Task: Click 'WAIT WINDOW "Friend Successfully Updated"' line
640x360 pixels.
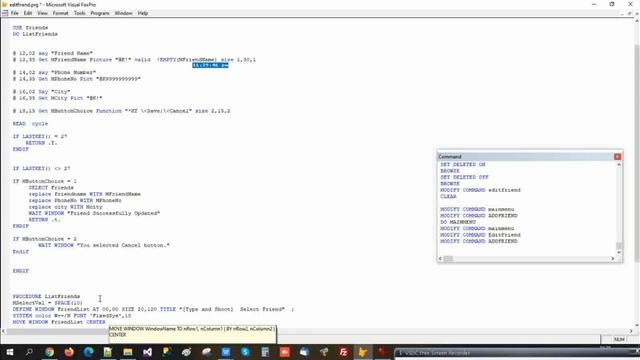Action: (94, 213)
